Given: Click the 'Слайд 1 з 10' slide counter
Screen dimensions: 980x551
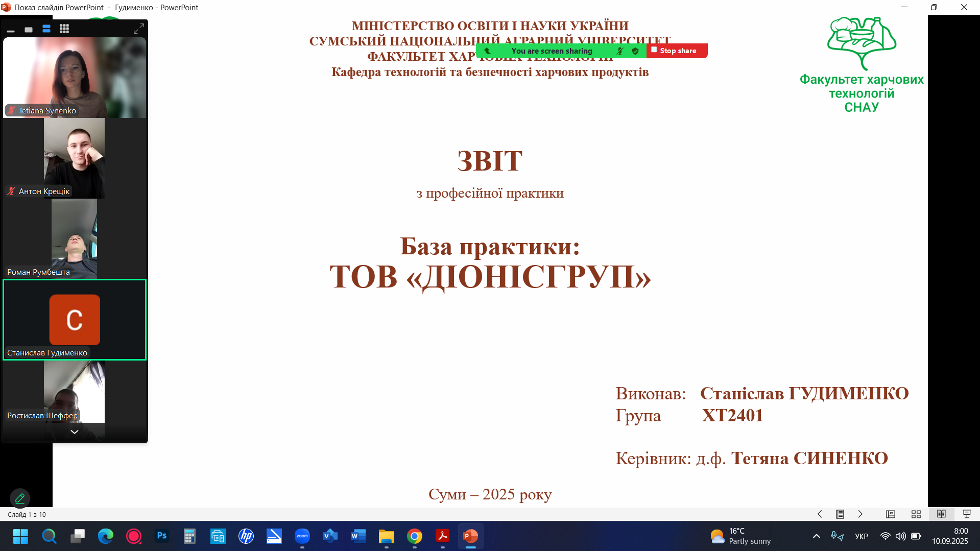Looking at the screenshot, I should [27, 515].
